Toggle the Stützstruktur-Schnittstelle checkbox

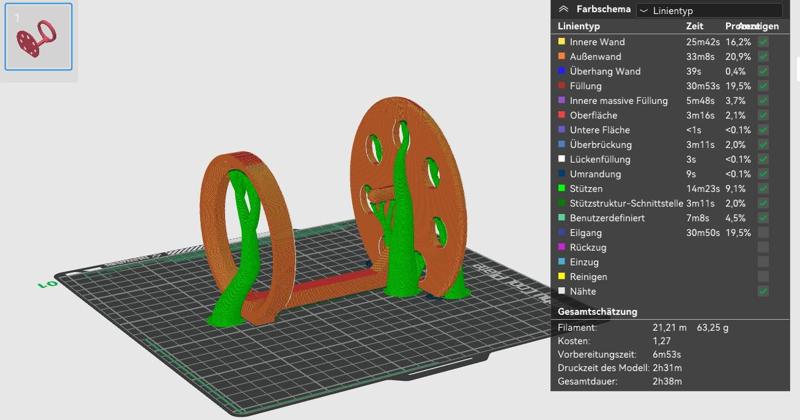pyautogui.click(x=763, y=203)
